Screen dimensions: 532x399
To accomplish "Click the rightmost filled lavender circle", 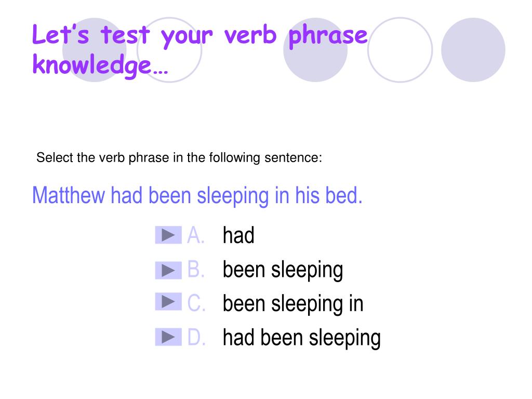I will (473, 50).
